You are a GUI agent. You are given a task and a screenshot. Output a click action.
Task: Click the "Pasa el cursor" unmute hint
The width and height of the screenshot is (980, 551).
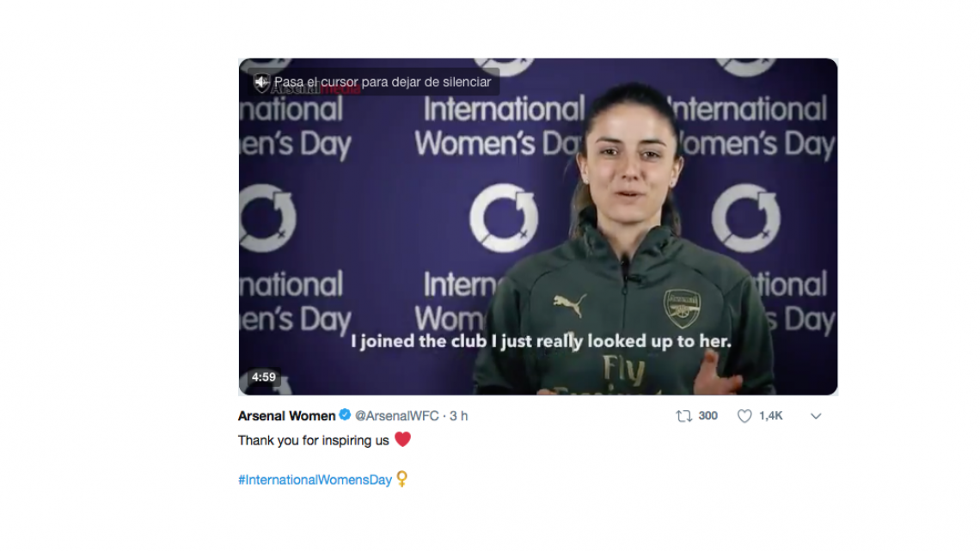coord(383,83)
